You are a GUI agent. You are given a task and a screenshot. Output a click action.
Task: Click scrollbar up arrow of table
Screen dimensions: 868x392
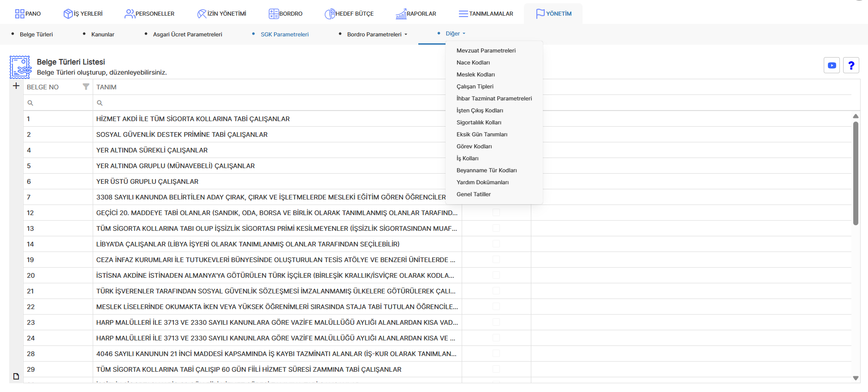coord(856,116)
